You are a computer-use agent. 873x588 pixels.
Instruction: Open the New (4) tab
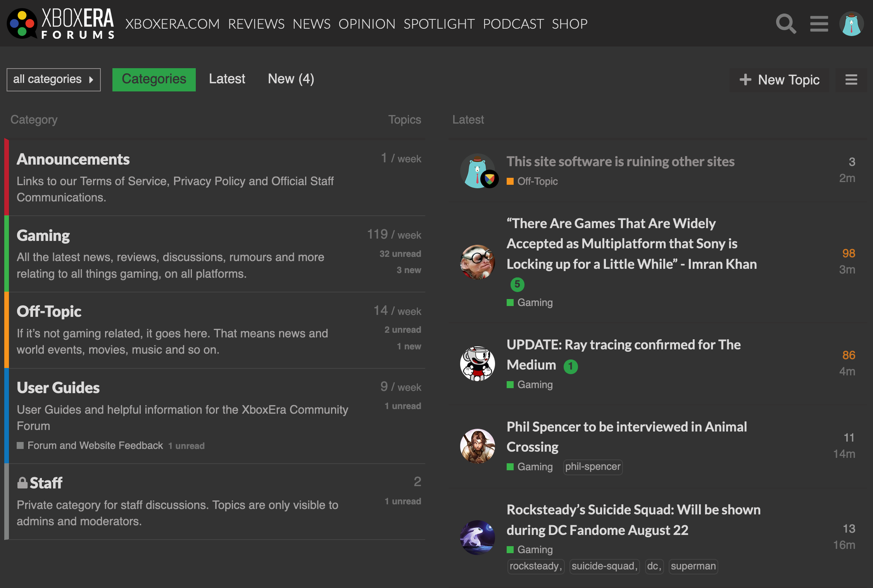pos(291,79)
